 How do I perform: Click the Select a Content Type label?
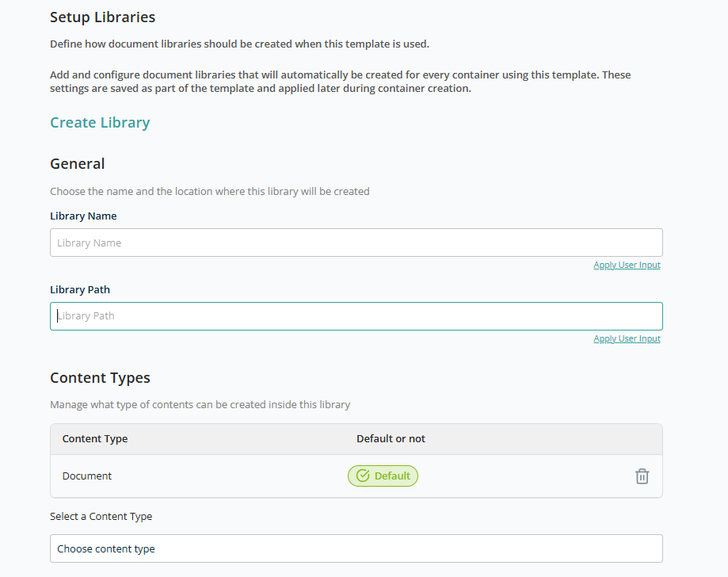tap(101, 516)
